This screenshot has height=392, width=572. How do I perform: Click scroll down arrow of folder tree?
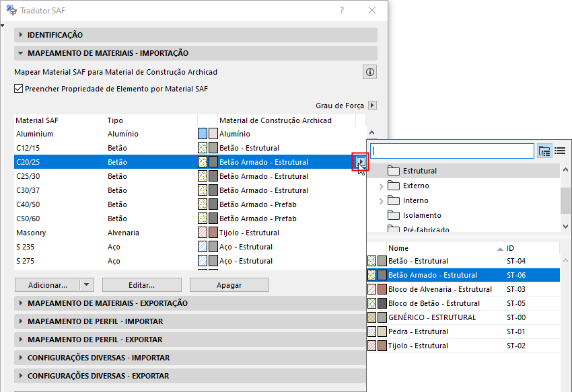coord(565,227)
